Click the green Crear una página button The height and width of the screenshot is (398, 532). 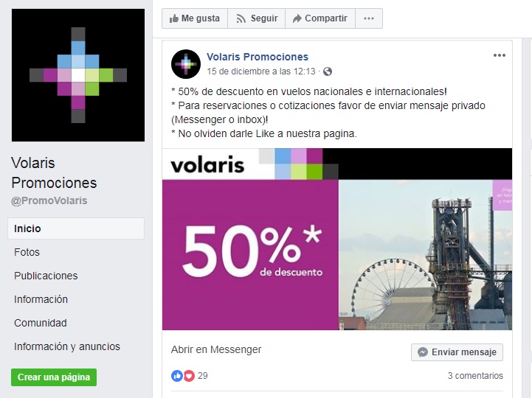[x=54, y=377]
